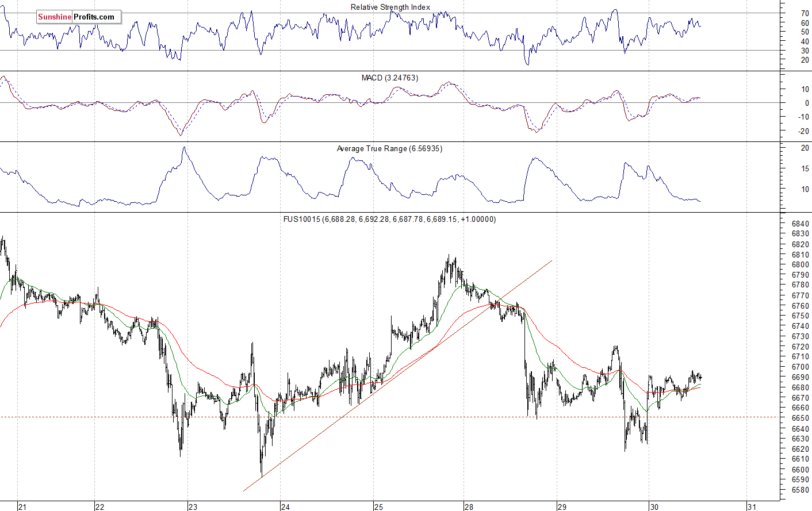The image size is (812, 511).
Task: Select date label 25 on time axis
Action: [x=378, y=506]
